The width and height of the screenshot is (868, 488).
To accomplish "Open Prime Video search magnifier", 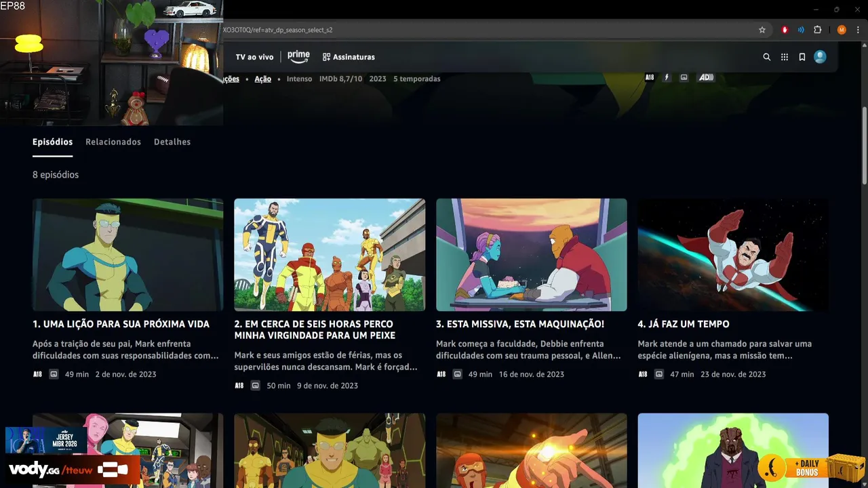I will click(767, 57).
